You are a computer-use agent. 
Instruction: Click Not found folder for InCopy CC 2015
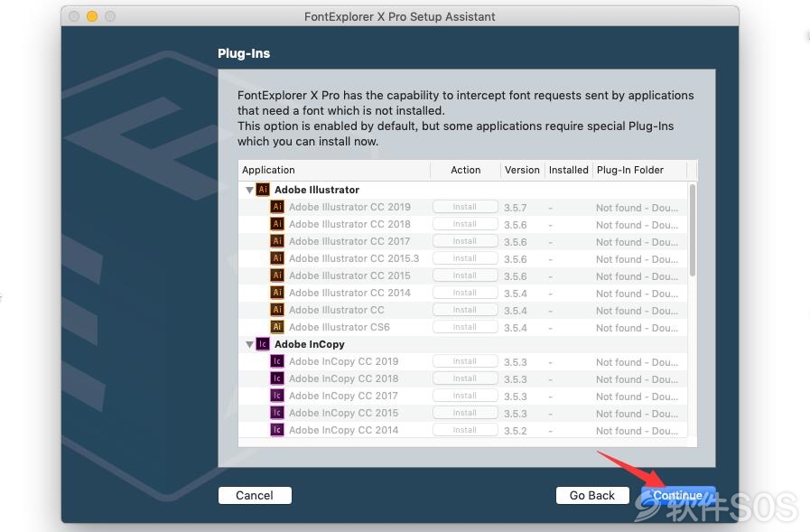637,414
